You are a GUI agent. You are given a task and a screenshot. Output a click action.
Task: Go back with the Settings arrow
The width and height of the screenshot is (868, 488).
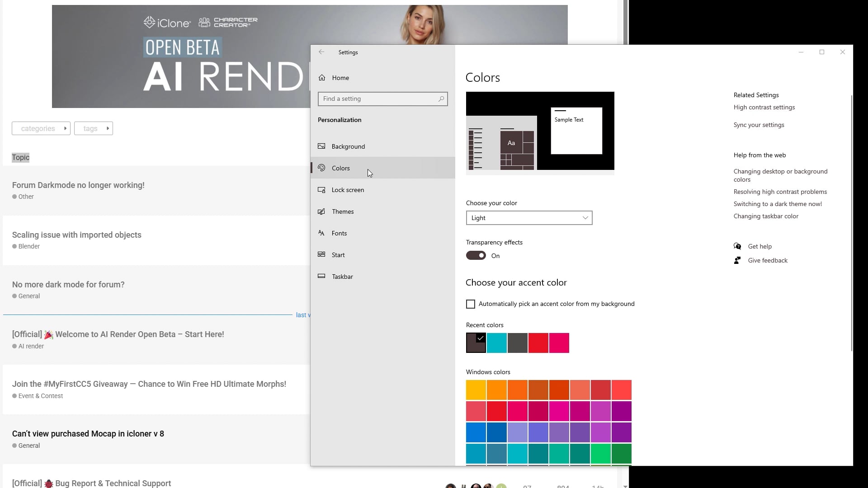[x=321, y=52]
